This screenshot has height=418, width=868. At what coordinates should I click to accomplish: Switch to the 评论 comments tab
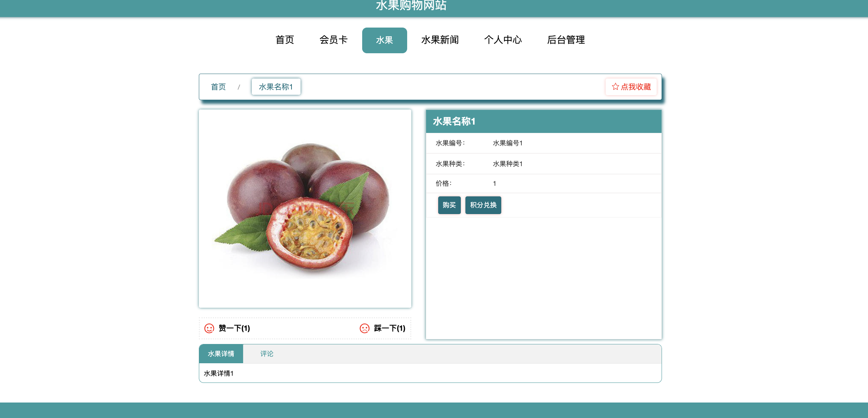point(267,353)
